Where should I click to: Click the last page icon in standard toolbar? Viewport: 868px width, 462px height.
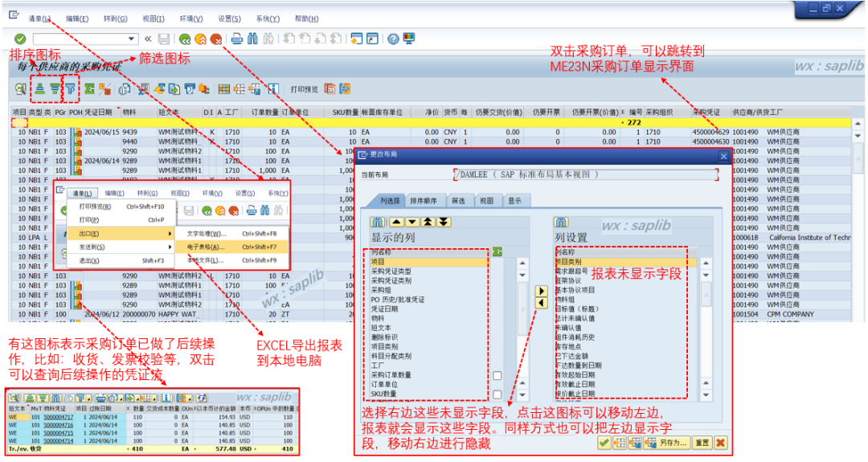(335, 39)
